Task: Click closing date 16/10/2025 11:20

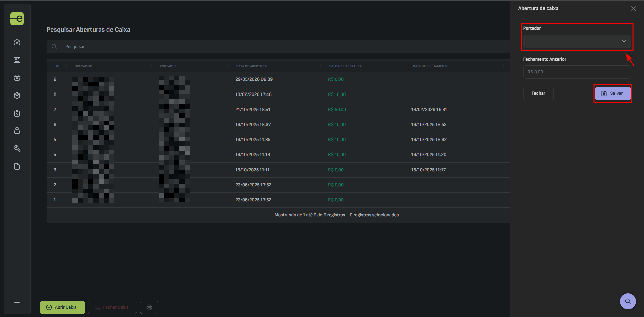Action: [429, 155]
